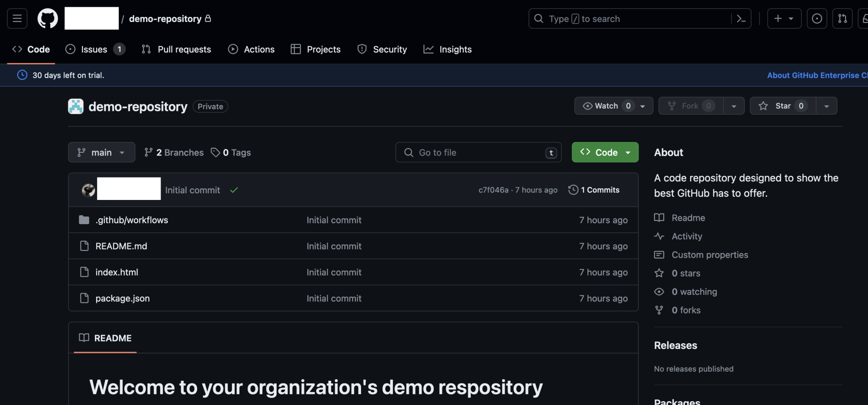This screenshot has width=868, height=405.
Task: Open the Actions tab
Action: click(259, 49)
